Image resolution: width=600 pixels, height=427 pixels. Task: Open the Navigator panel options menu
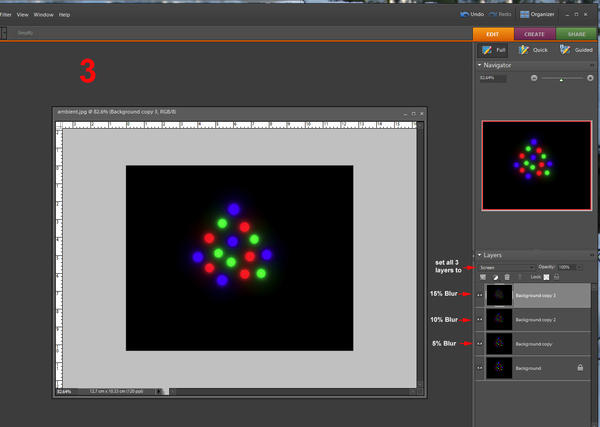(592, 65)
